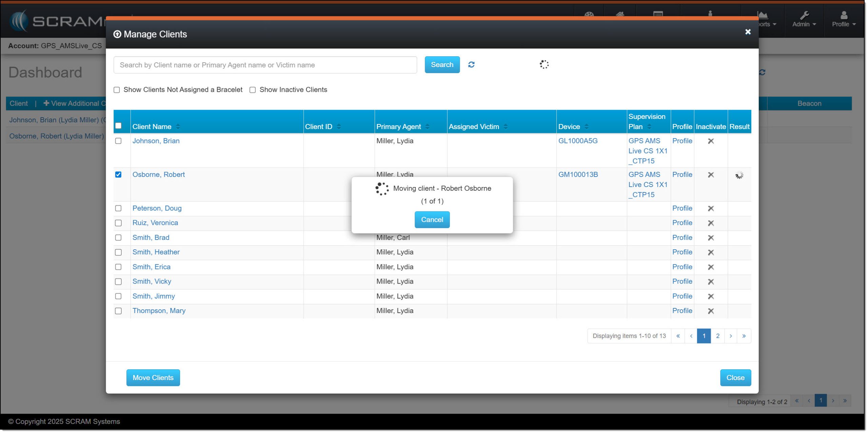
Task: Click the refresh icon beside Search
Action: click(x=471, y=64)
